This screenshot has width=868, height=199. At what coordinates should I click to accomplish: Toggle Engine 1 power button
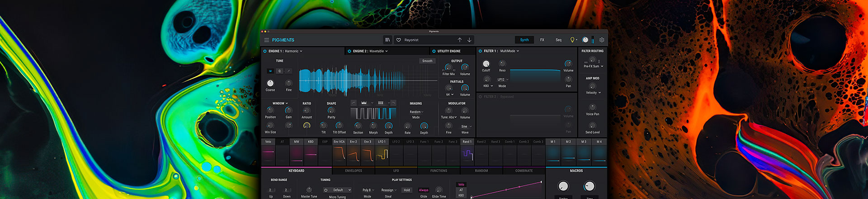[265, 51]
